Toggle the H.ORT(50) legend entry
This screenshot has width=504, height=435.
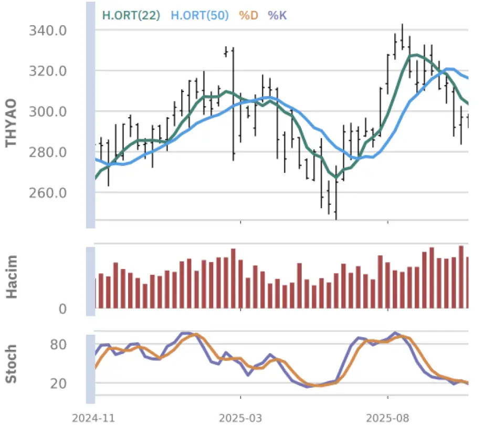click(199, 15)
